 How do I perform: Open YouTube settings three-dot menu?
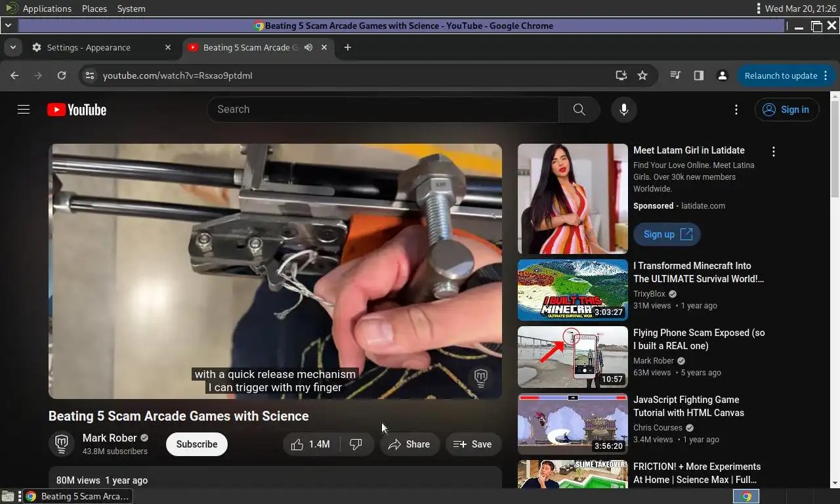736,110
